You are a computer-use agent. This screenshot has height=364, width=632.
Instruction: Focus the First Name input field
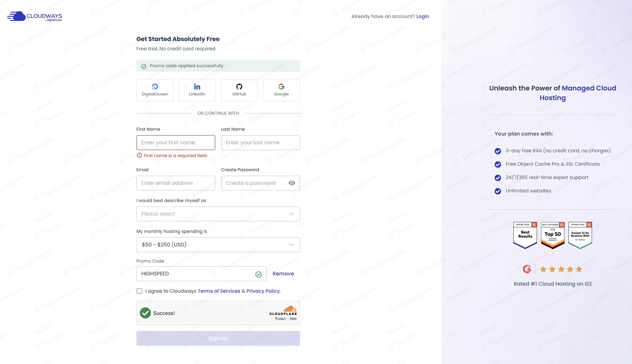[176, 142]
